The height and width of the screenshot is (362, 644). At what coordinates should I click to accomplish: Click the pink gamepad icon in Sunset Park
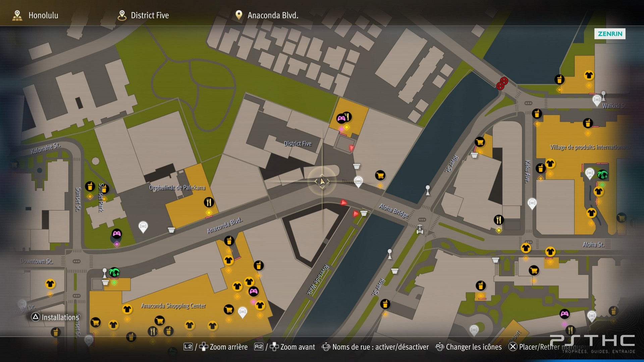tap(117, 234)
